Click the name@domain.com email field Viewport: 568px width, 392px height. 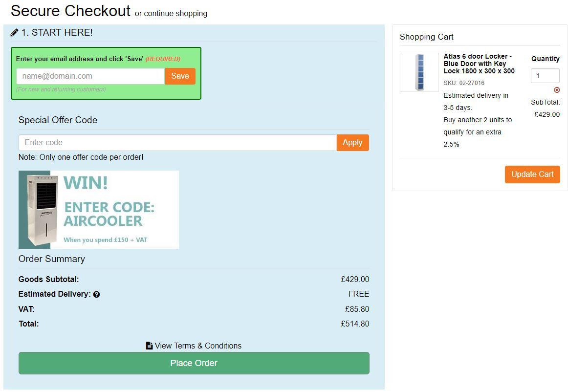90,76
